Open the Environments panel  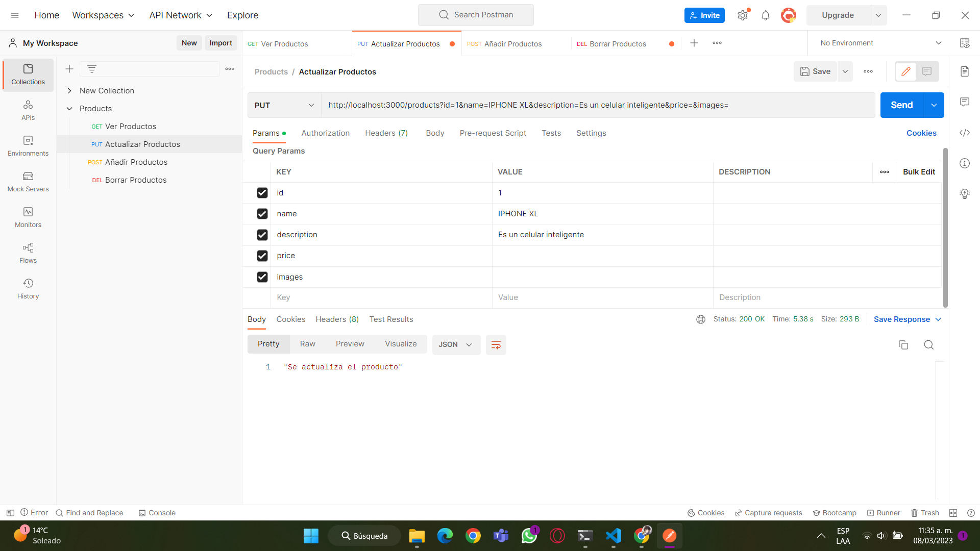(28, 145)
